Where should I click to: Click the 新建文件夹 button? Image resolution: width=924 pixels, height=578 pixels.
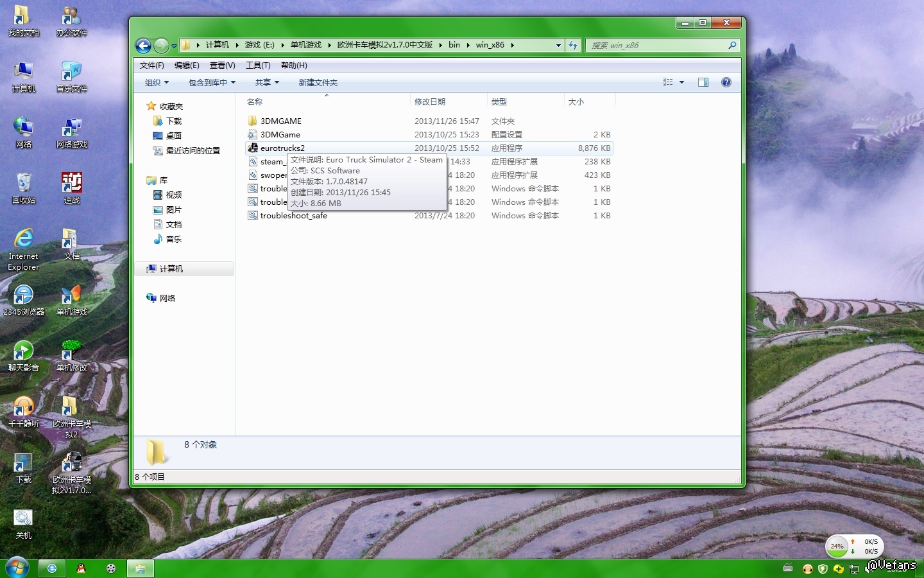point(318,82)
